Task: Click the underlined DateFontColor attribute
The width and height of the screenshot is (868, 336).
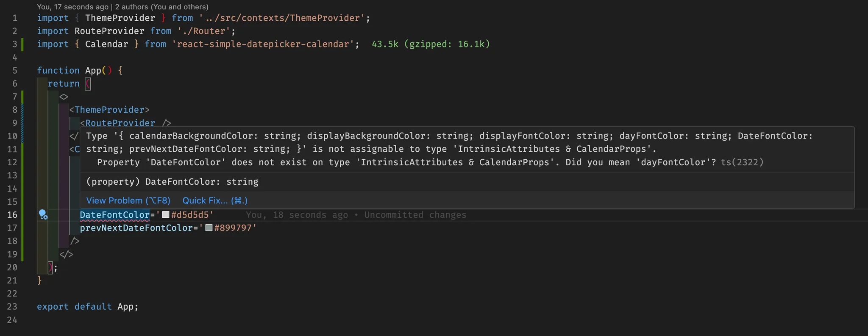Action: tap(114, 215)
